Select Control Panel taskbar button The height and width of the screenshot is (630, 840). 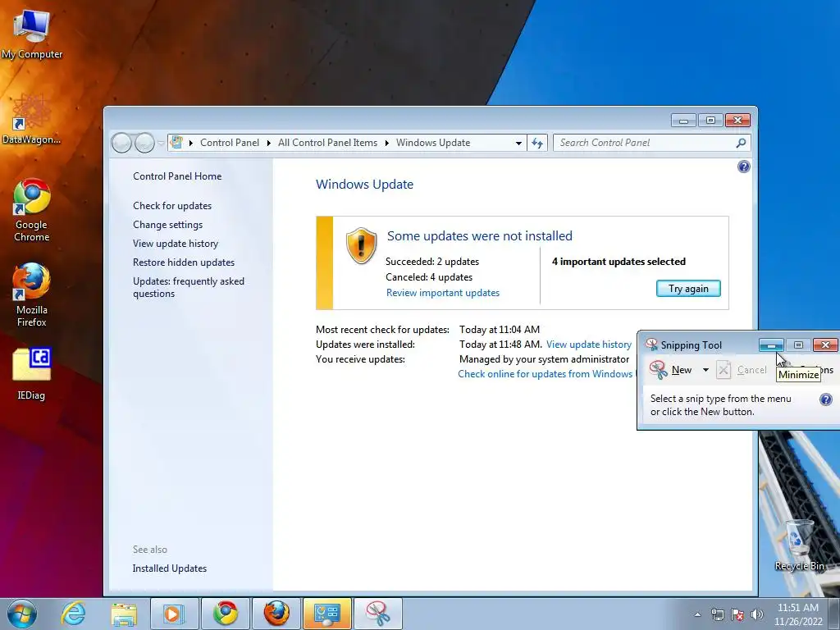coord(327,614)
